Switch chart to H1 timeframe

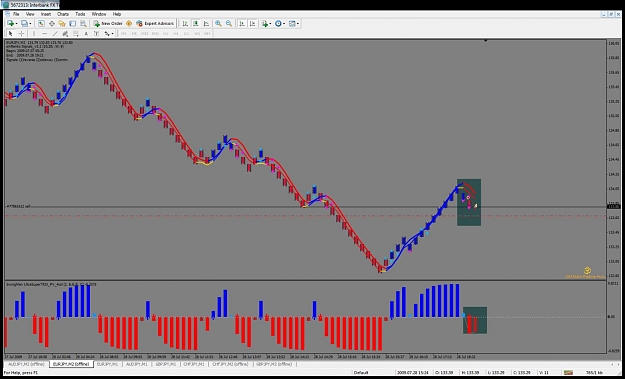click(165, 33)
